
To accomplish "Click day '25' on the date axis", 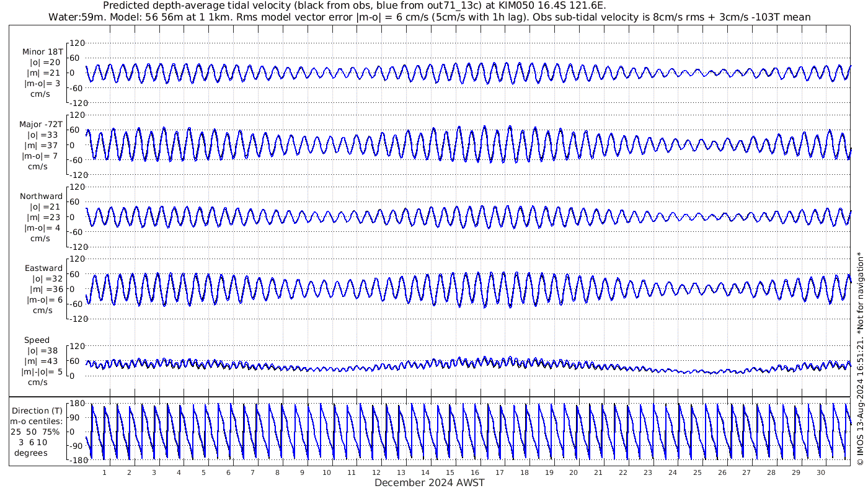I will [697, 472].
